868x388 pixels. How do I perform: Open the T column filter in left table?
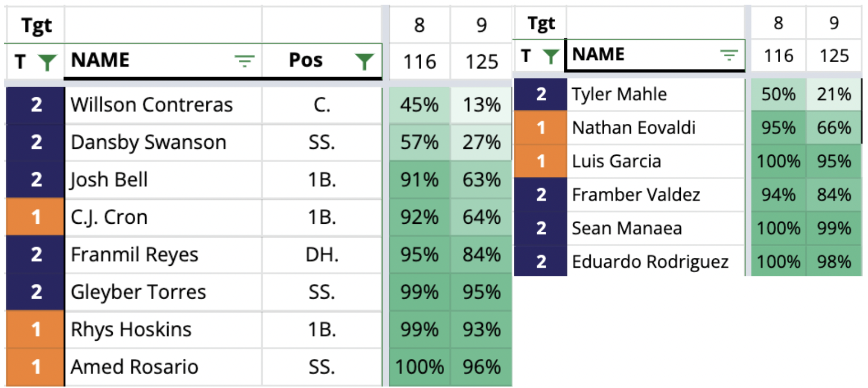click(47, 62)
